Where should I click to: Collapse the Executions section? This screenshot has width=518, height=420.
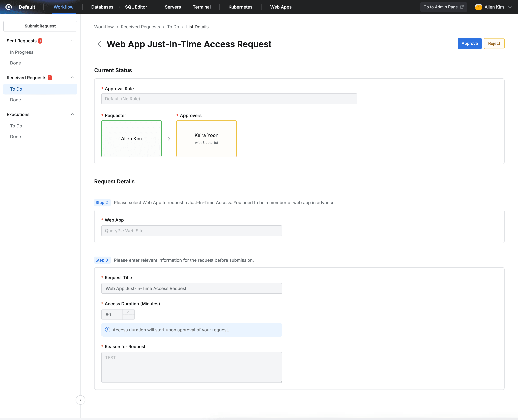click(72, 114)
